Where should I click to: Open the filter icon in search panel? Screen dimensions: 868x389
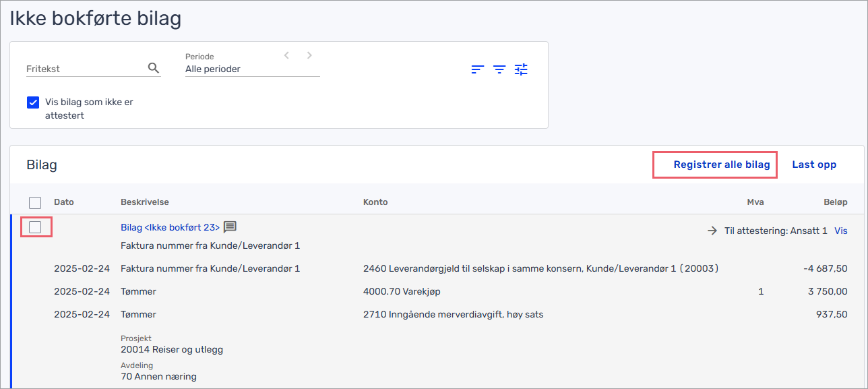pos(499,69)
